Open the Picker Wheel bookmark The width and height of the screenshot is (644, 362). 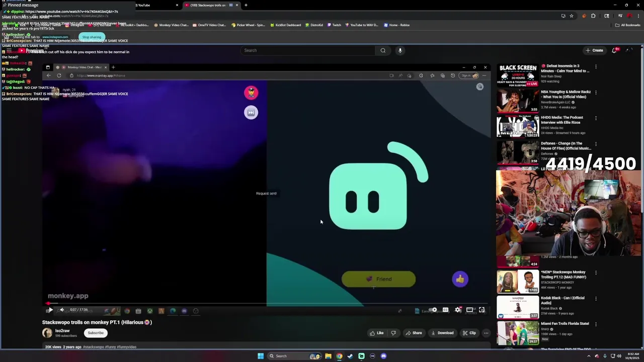[248, 25]
